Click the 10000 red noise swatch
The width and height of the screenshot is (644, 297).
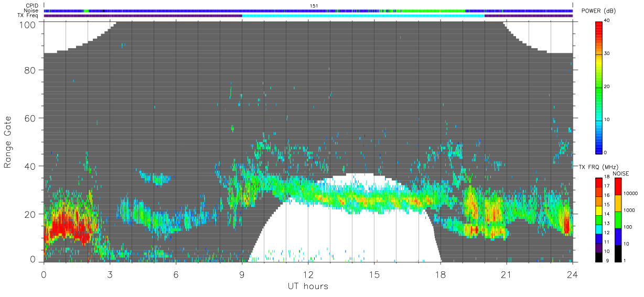[618, 186]
